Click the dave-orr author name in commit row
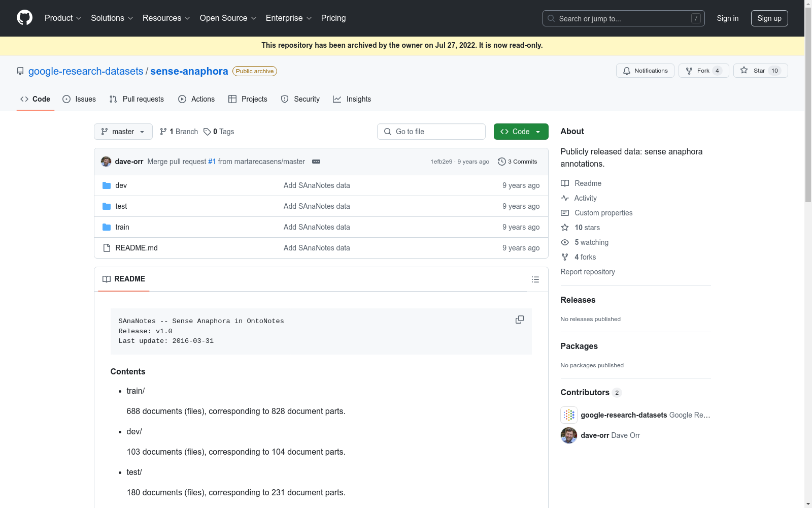Image resolution: width=812 pixels, height=508 pixels. [x=129, y=162]
